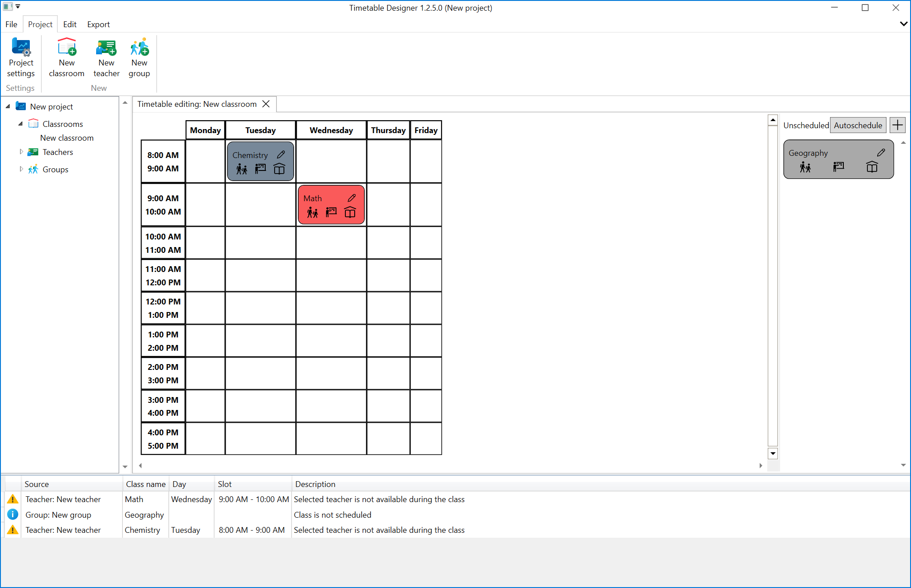This screenshot has width=911, height=588.
Task: Select New classroom in project tree
Action: click(x=67, y=138)
